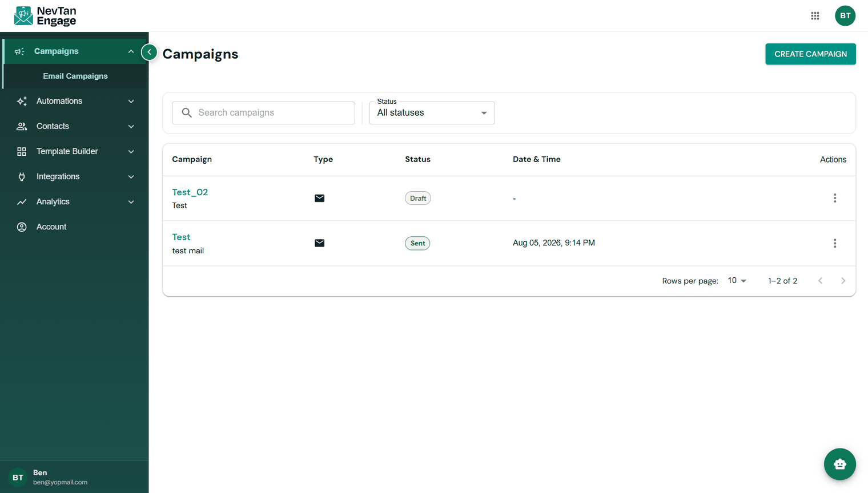868x493 pixels.
Task: Open the BT user avatar menu in header
Action: pyautogui.click(x=845, y=16)
